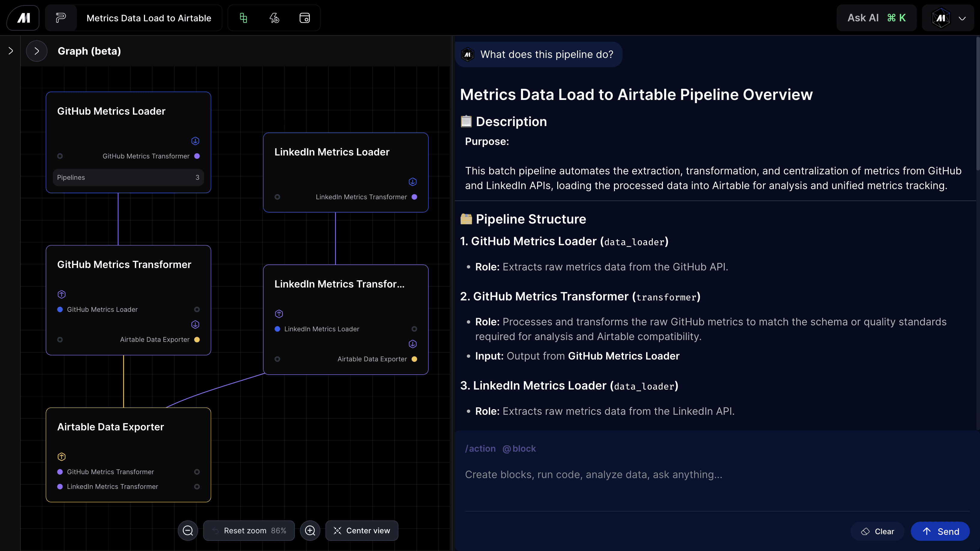Click input icon in GitHub Metrics Transformer

pyautogui.click(x=62, y=294)
